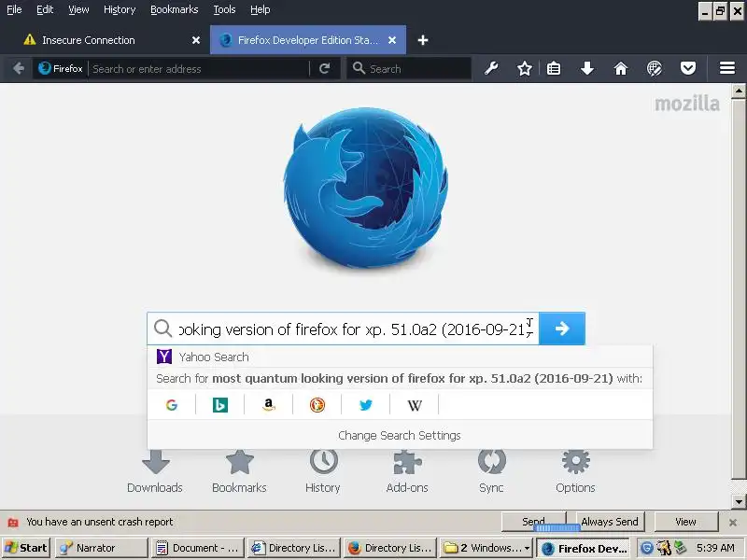
Task: Send the unsent crash report
Action: click(x=533, y=522)
